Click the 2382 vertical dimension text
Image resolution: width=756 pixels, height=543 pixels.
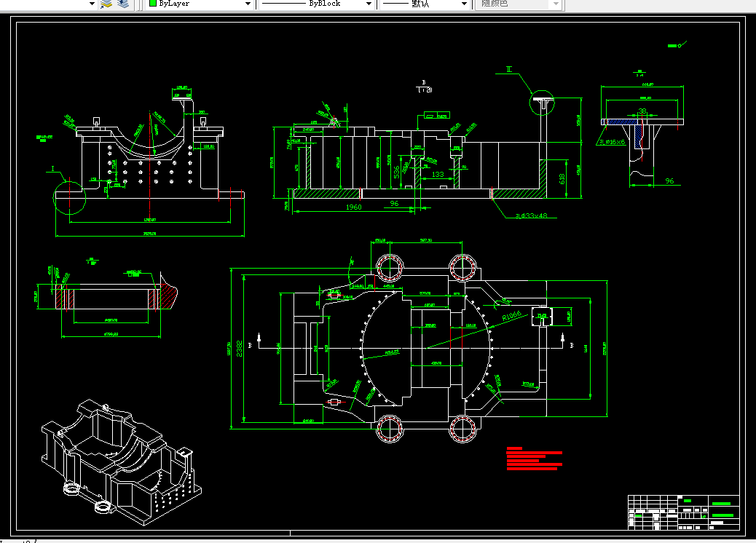240,349
